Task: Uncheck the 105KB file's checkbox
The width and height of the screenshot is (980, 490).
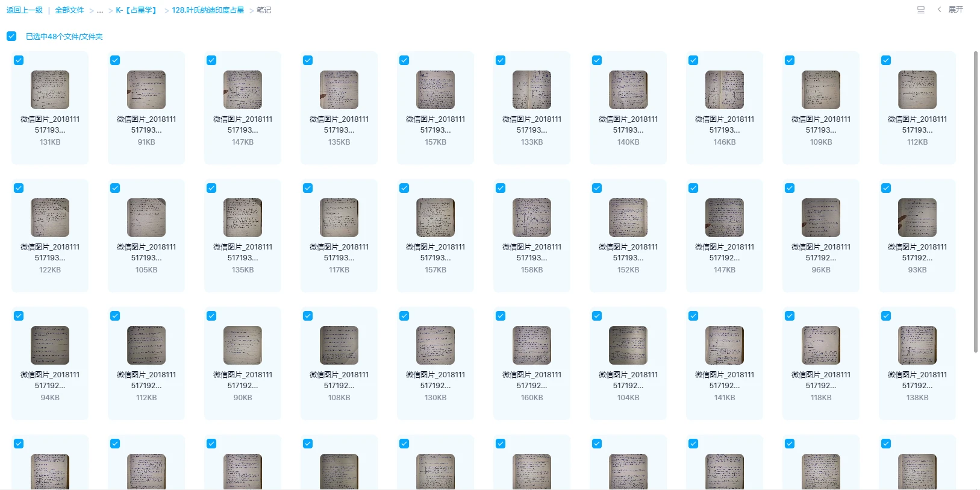Action: click(x=115, y=188)
